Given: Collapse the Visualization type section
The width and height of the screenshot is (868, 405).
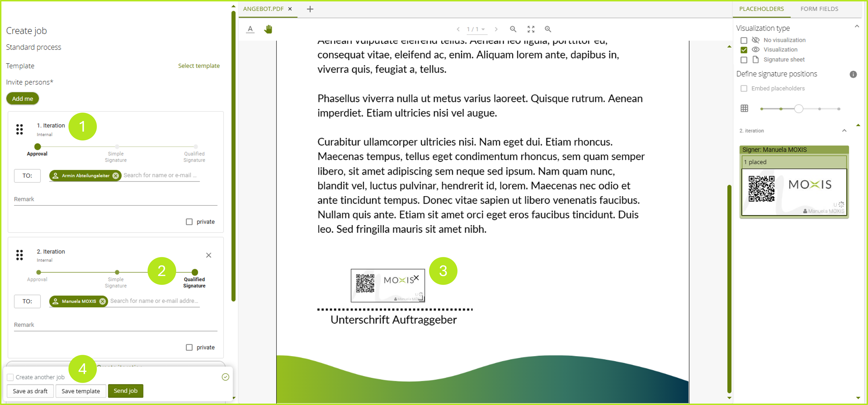Looking at the screenshot, I should pos(857,27).
